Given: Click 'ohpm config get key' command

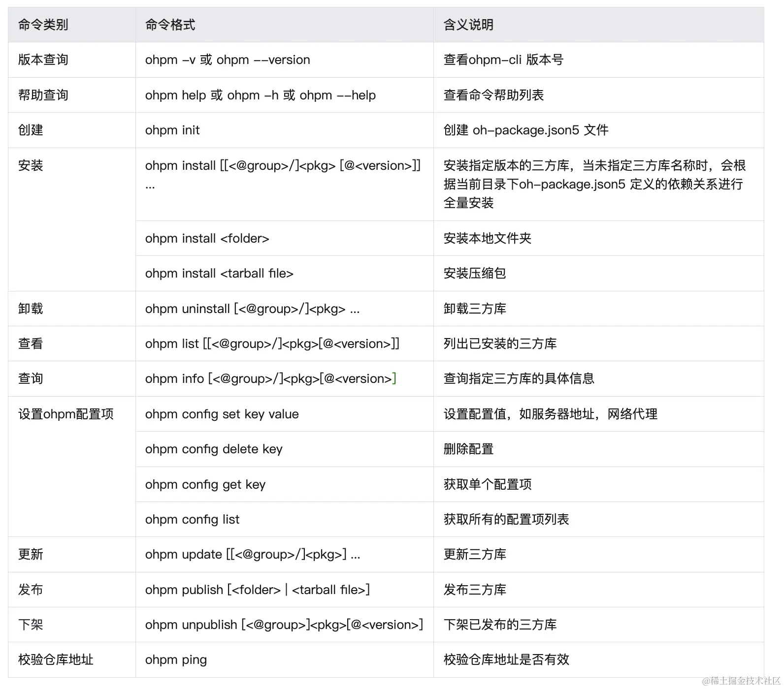Looking at the screenshot, I should pyautogui.click(x=205, y=484).
